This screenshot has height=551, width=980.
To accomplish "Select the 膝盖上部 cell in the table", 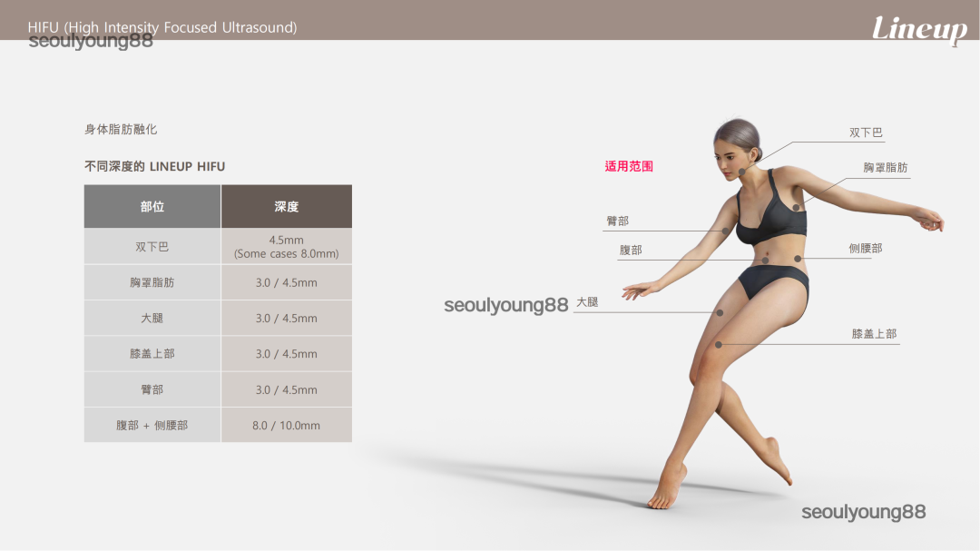I will pos(152,354).
